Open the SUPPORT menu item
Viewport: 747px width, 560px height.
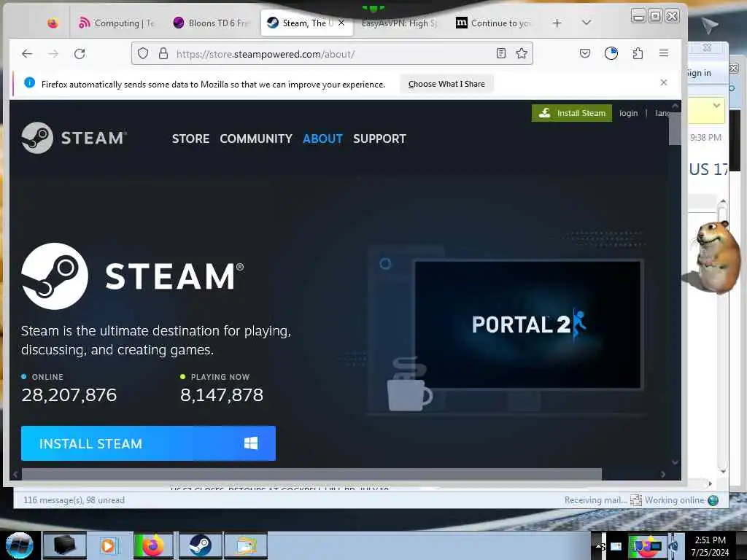pos(379,139)
